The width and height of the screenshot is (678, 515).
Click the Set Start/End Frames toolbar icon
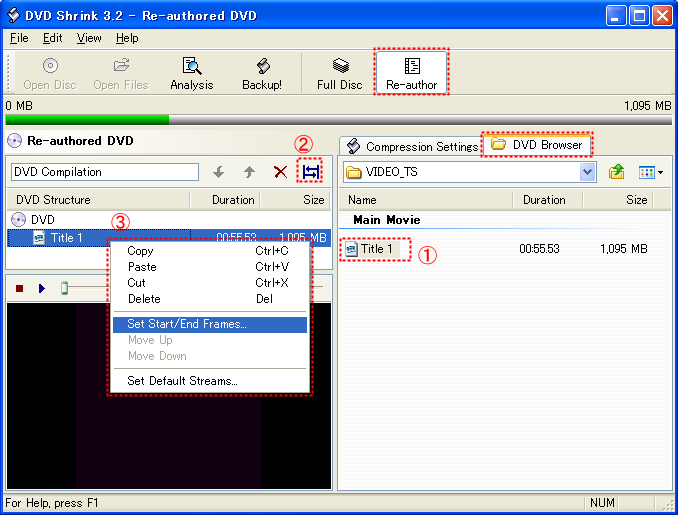point(311,172)
